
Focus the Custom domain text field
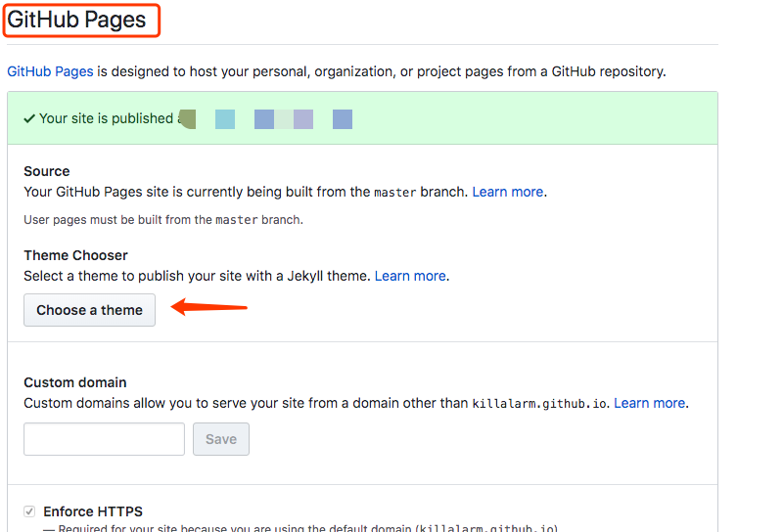pyautogui.click(x=104, y=439)
